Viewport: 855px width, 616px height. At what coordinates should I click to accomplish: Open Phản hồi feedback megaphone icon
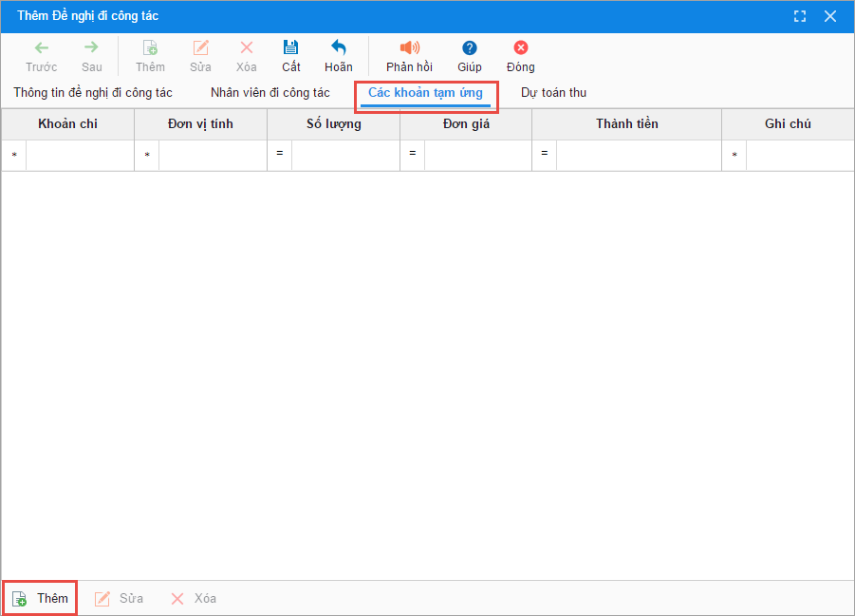click(409, 47)
